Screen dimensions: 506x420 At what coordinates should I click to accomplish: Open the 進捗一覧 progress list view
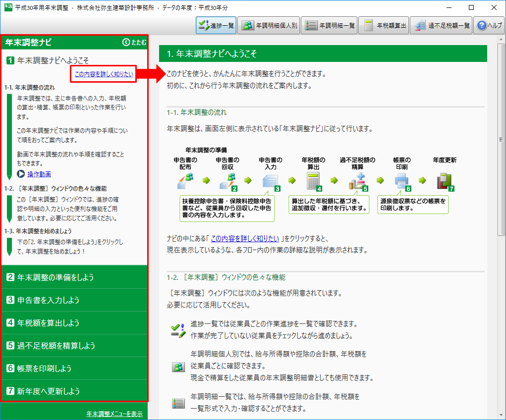tap(216, 25)
